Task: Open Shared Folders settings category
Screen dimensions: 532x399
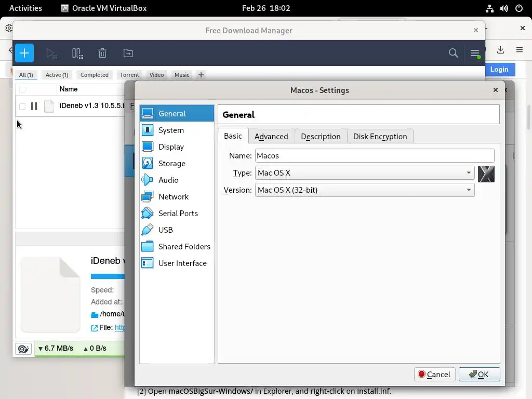Action: (x=177, y=246)
